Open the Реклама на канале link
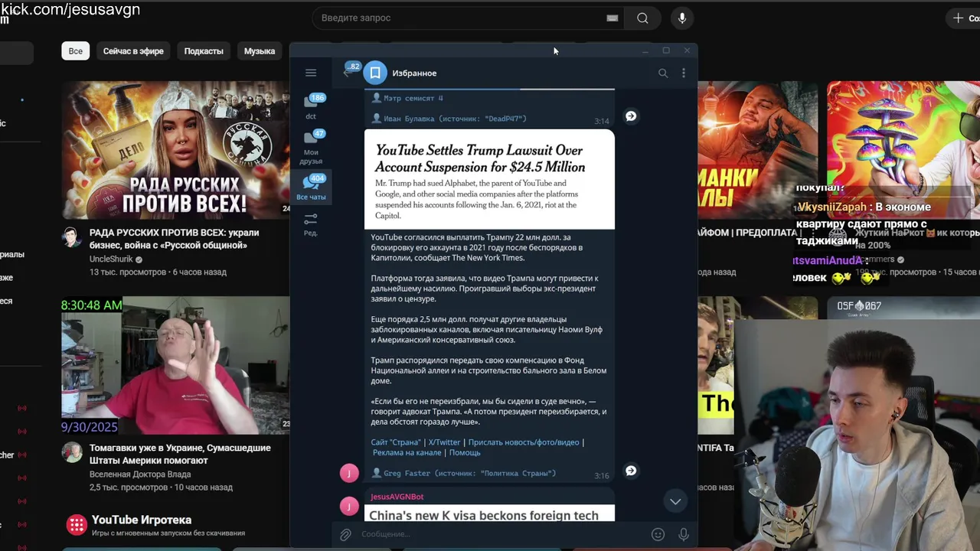The height and width of the screenshot is (551, 980). tap(407, 452)
